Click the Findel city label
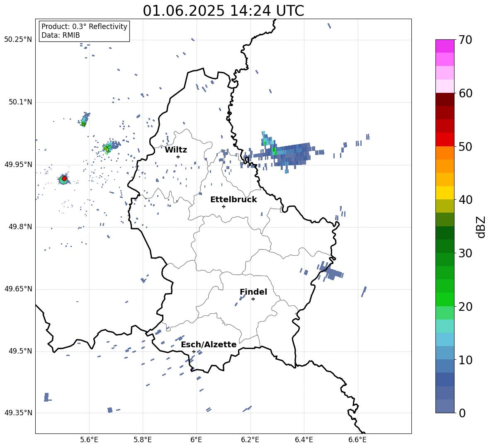Viewport: 491px width, 448px height. (253, 292)
